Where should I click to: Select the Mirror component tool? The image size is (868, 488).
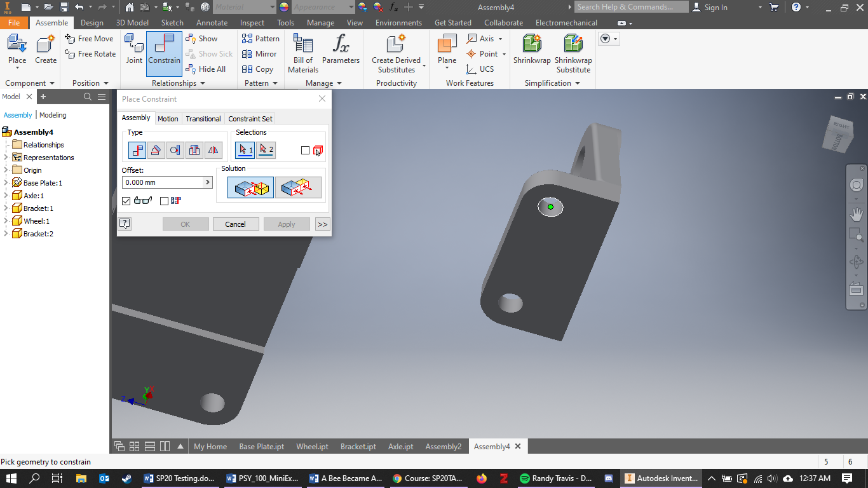click(259, 54)
